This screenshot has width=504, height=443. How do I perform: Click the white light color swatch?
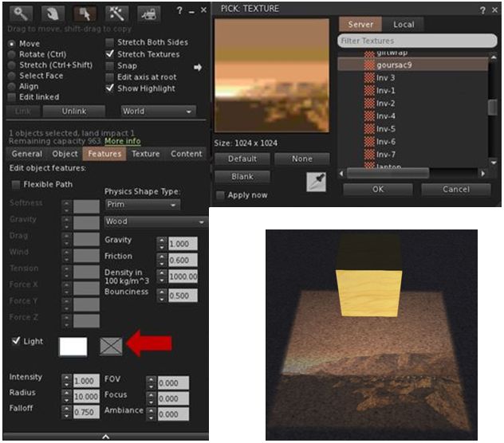(73, 345)
